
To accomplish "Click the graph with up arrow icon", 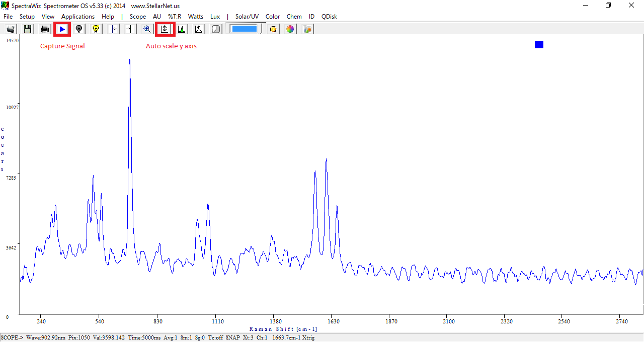I will click(199, 29).
